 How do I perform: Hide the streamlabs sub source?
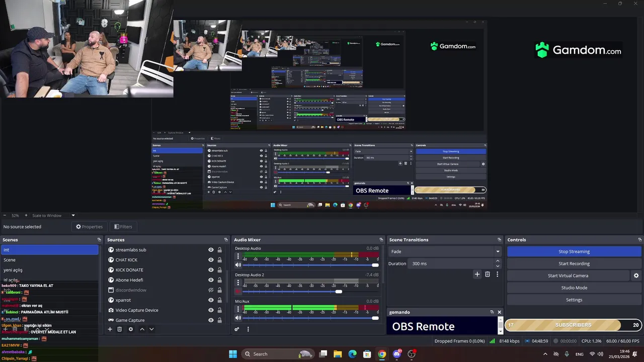pos(211,250)
